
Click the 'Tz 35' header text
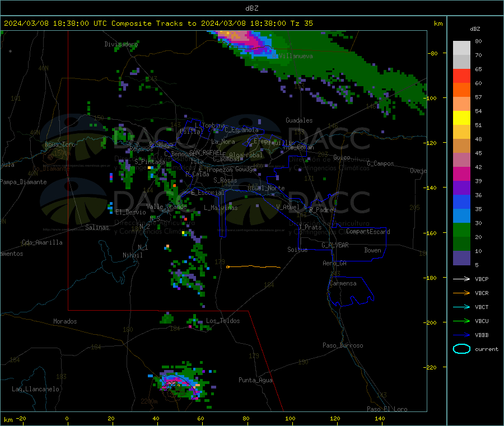tap(301, 24)
